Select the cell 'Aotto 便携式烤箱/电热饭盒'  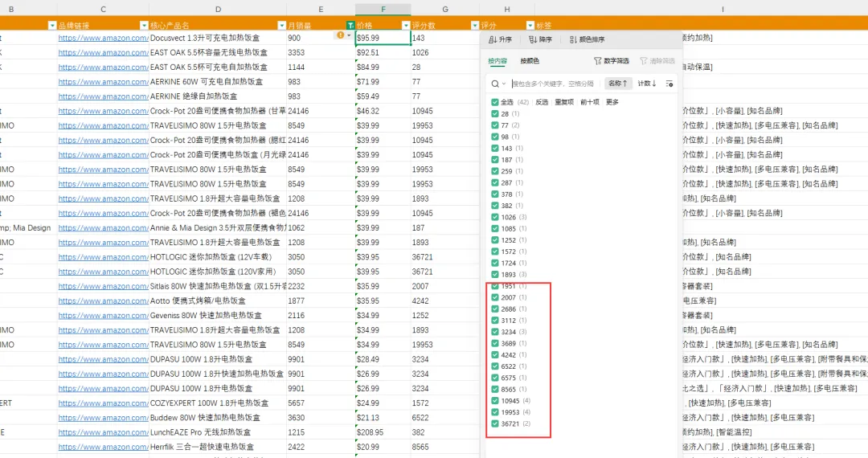[218, 301]
